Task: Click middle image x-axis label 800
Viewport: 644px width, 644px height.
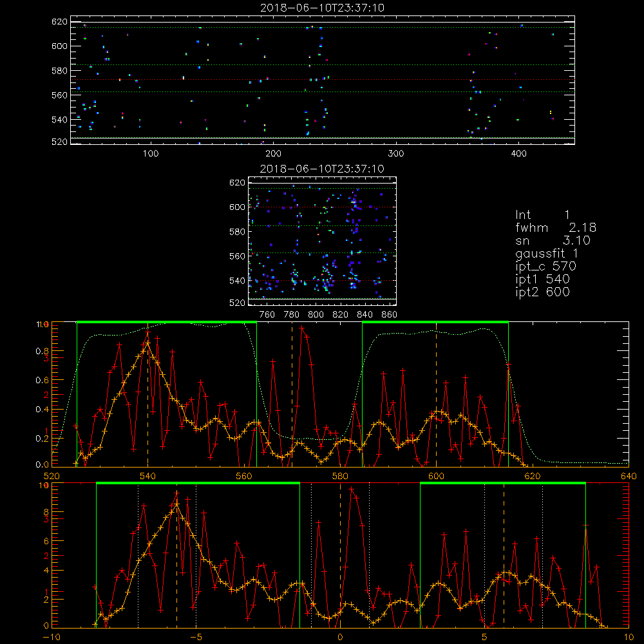Action: [316, 315]
